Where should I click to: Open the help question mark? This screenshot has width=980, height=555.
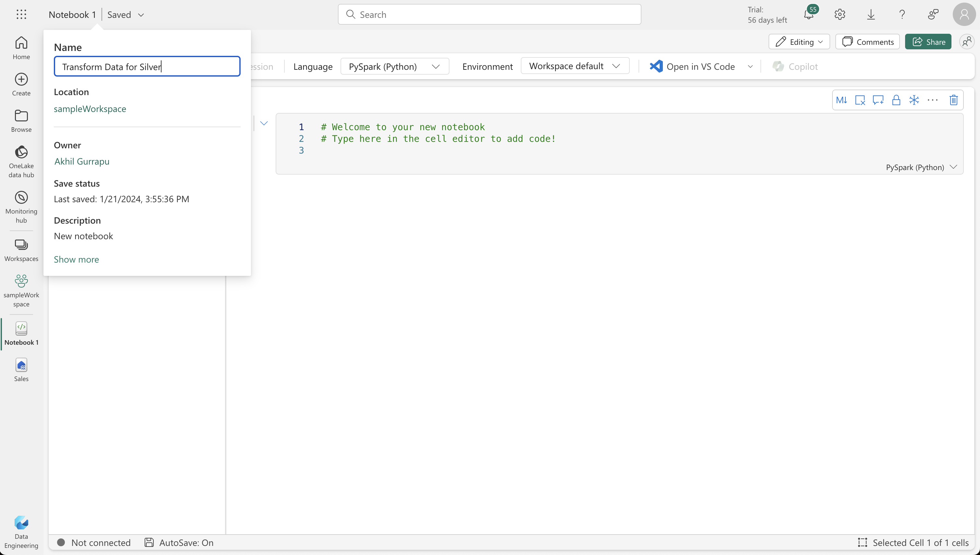(x=902, y=15)
